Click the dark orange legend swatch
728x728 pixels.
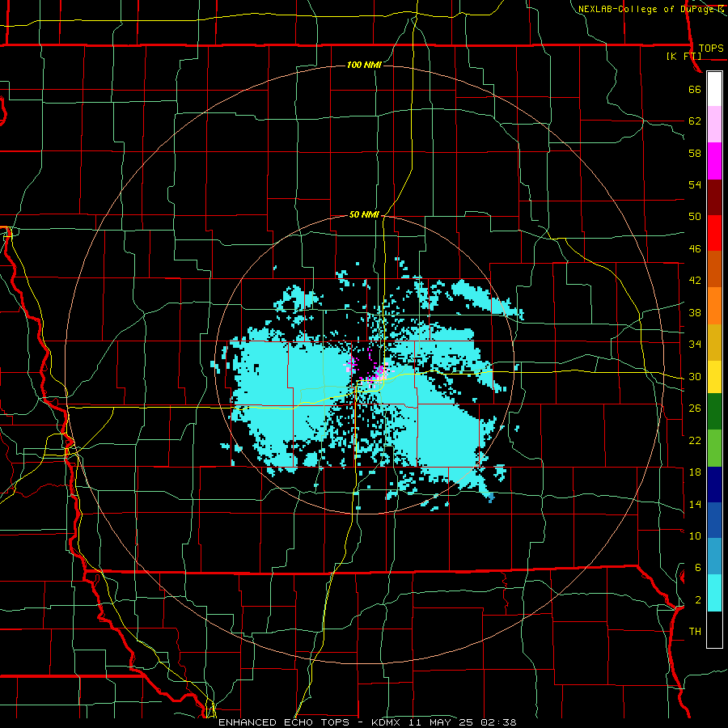tap(714, 269)
